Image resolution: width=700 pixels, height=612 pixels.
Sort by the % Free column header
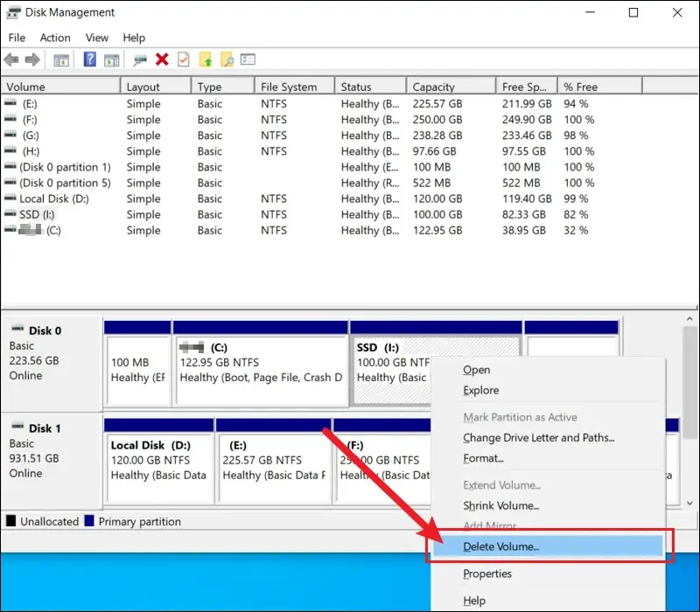tap(600, 86)
